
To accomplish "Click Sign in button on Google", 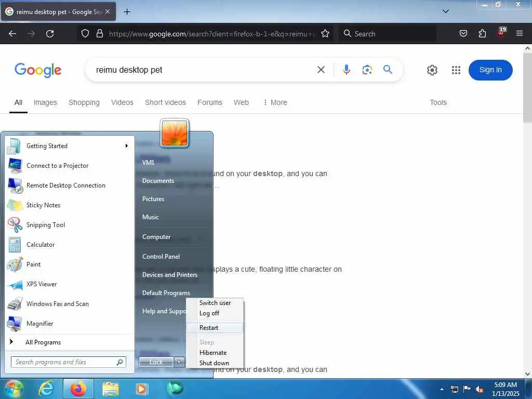I will pyautogui.click(x=490, y=70).
